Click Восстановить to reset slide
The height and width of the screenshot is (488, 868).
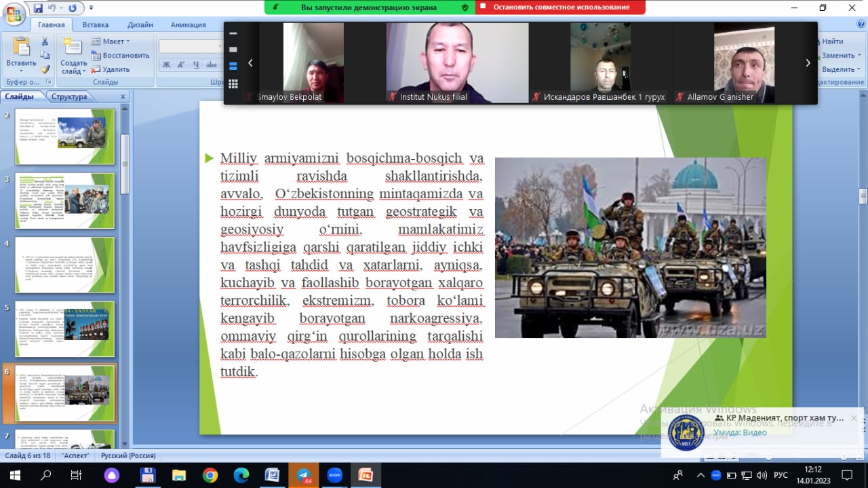tap(120, 56)
